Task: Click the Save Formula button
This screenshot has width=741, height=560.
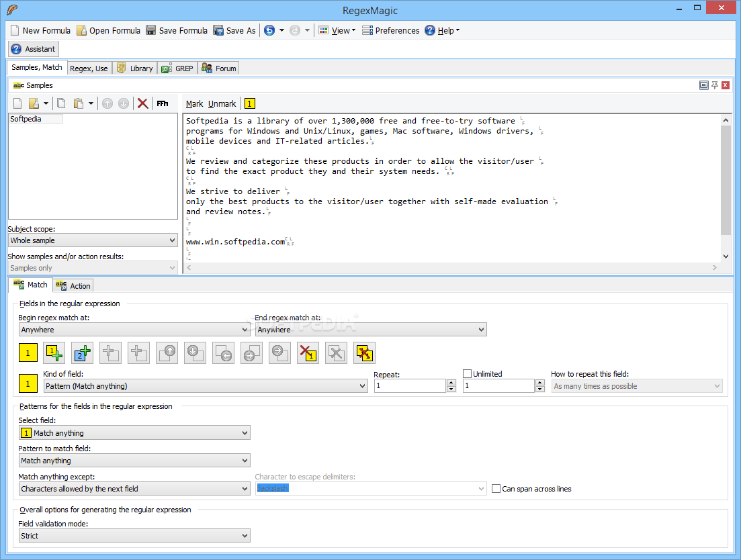Action: click(177, 31)
